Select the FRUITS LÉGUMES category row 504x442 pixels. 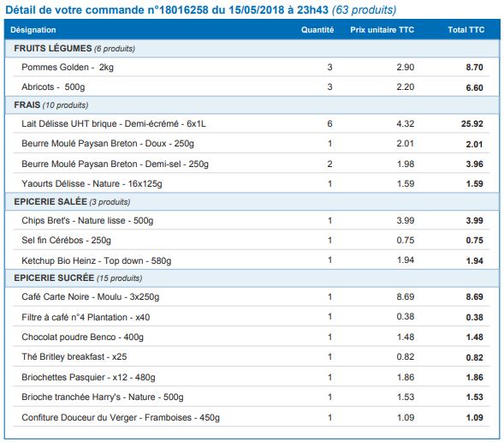252,49
